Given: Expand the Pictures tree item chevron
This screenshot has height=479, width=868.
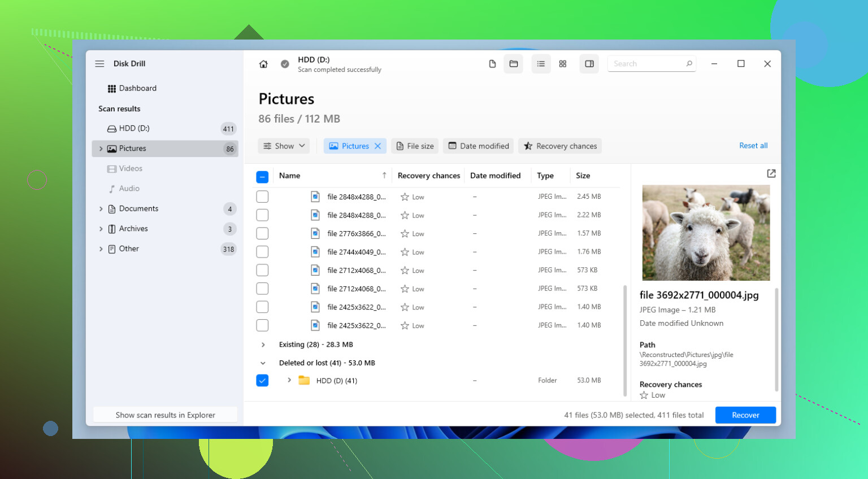Looking at the screenshot, I should [x=101, y=149].
